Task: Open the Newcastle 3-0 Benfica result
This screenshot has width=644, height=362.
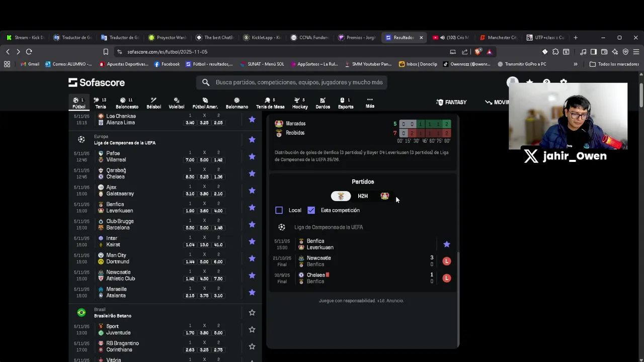Action: click(x=363, y=261)
